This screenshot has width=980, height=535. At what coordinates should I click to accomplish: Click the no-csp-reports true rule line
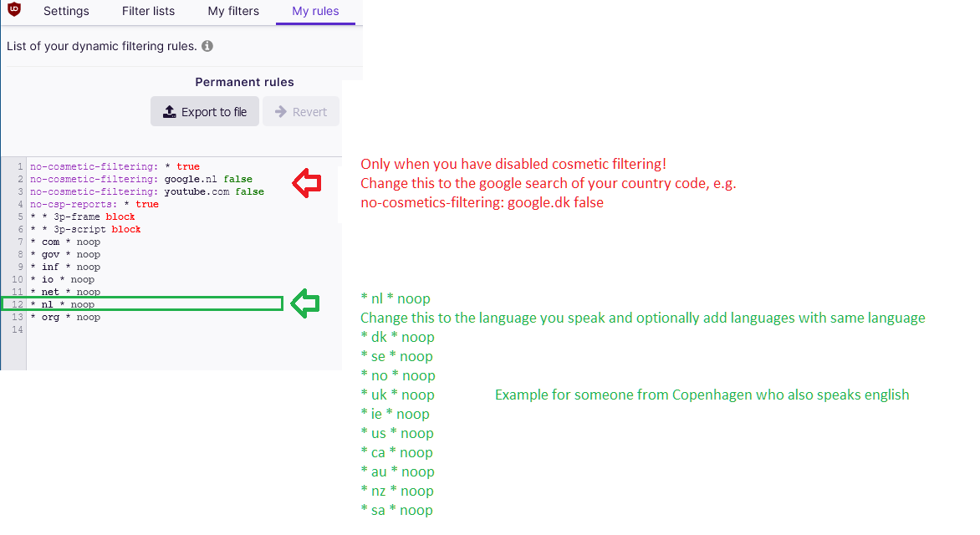click(94, 204)
